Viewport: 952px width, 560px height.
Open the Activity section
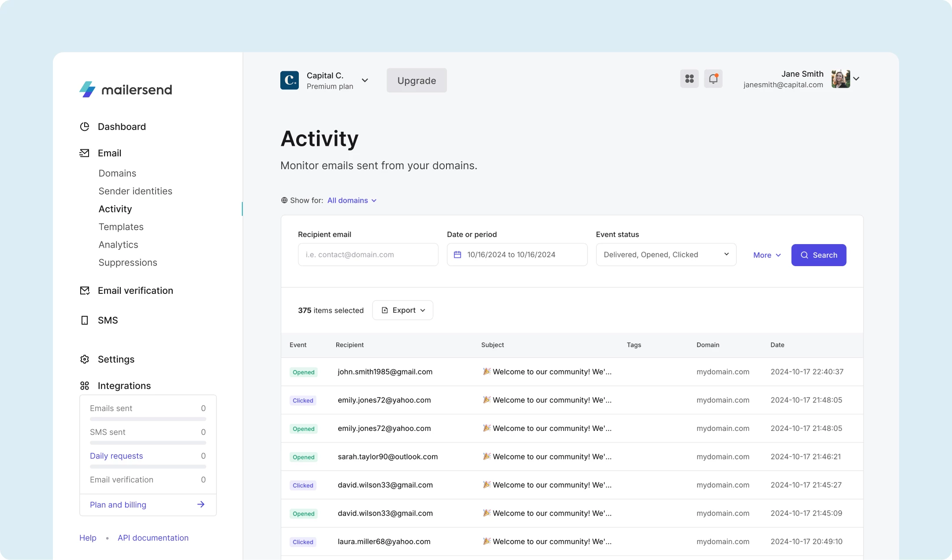pyautogui.click(x=115, y=208)
